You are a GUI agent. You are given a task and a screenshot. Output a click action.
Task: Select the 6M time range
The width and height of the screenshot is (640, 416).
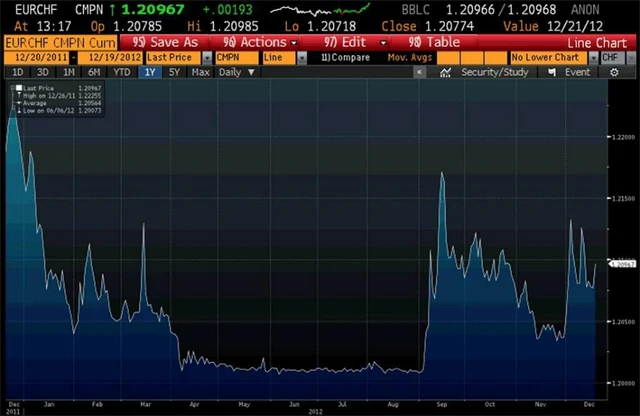94,73
